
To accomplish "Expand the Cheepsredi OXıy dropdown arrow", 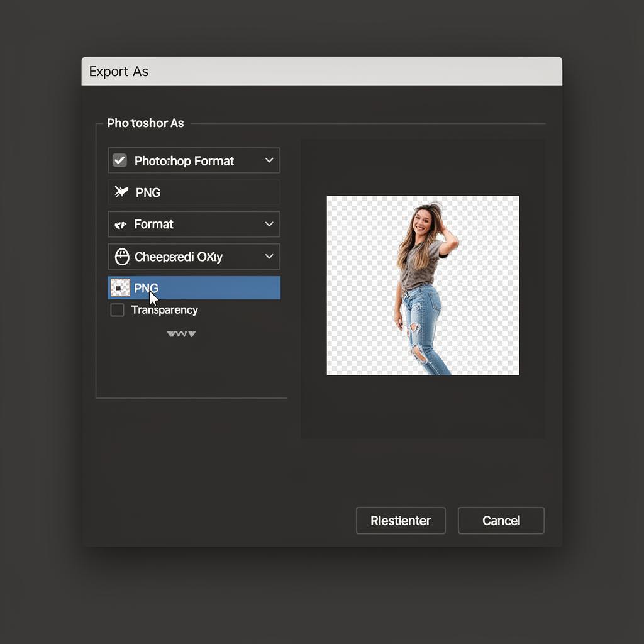I will click(x=269, y=257).
